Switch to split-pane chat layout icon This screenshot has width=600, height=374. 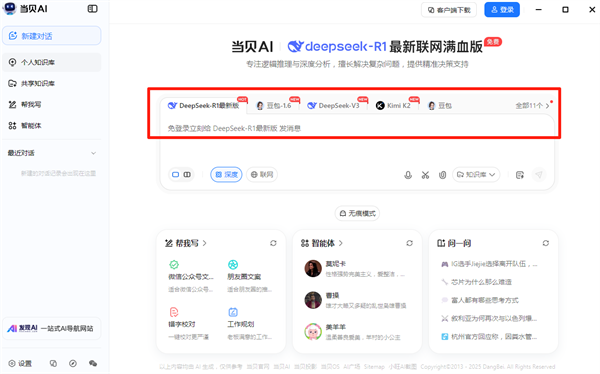[187, 175]
